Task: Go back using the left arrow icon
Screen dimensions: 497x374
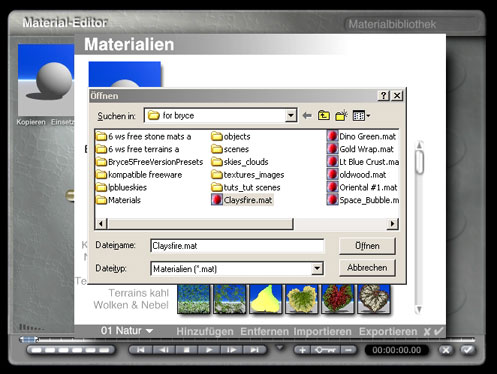Action: click(307, 116)
